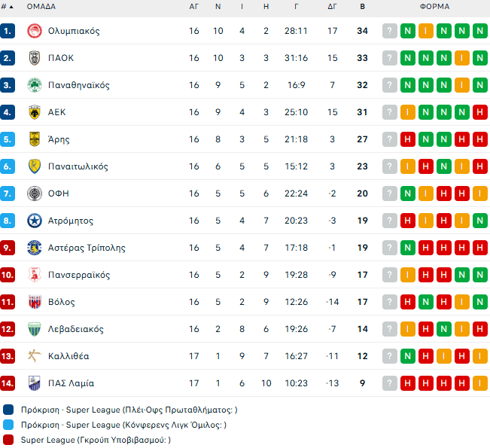Select the Παναθηναϊκός shamrock logo
490x448 pixels.
tap(34, 85)
